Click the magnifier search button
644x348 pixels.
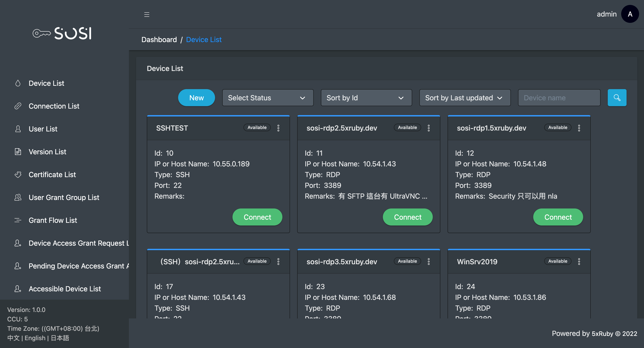[617, 98]
